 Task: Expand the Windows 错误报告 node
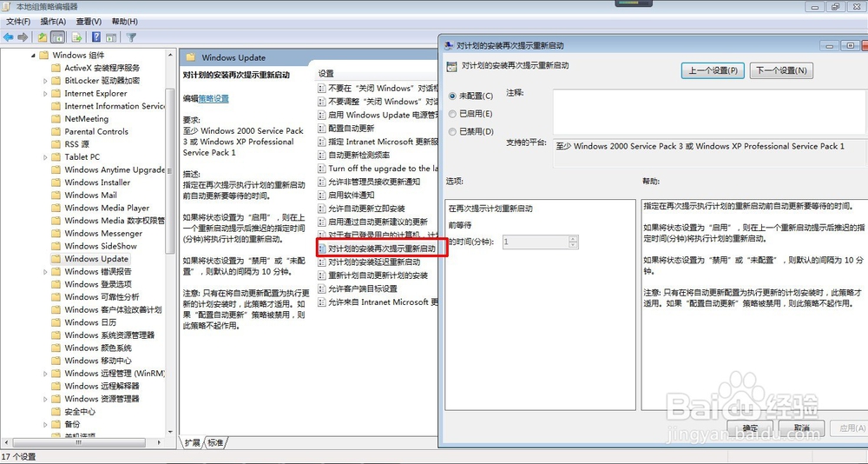[x=45, y=272]
